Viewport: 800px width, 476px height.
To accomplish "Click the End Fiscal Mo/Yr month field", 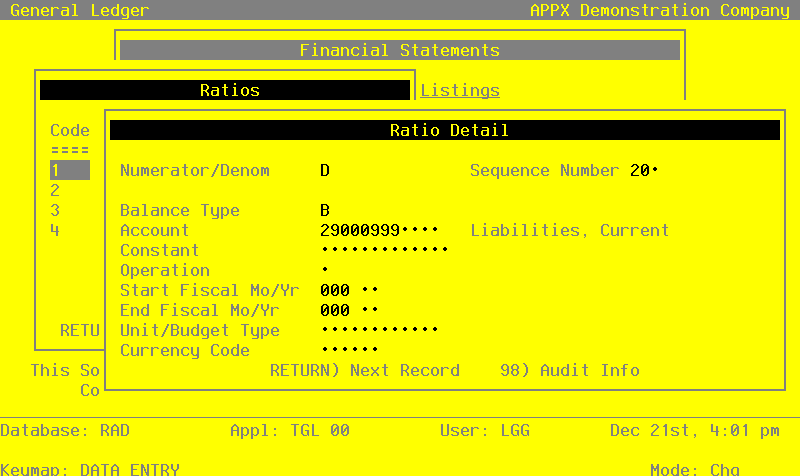I will [x=335, y=310].
